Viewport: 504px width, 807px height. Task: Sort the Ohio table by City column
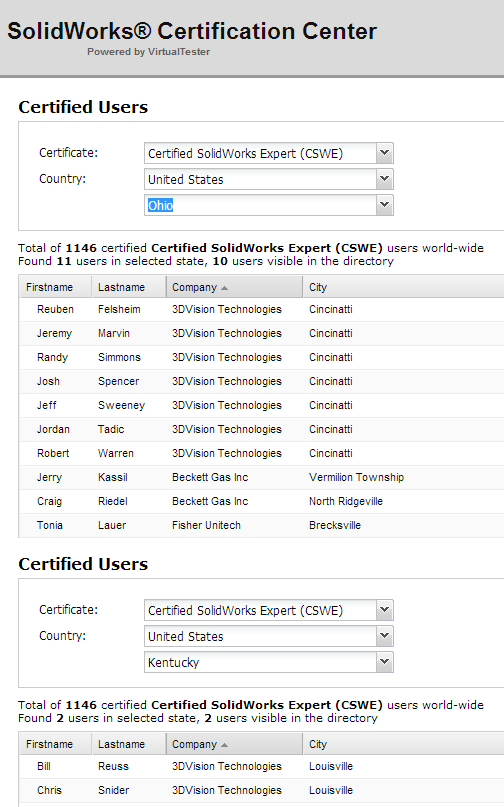404,287
